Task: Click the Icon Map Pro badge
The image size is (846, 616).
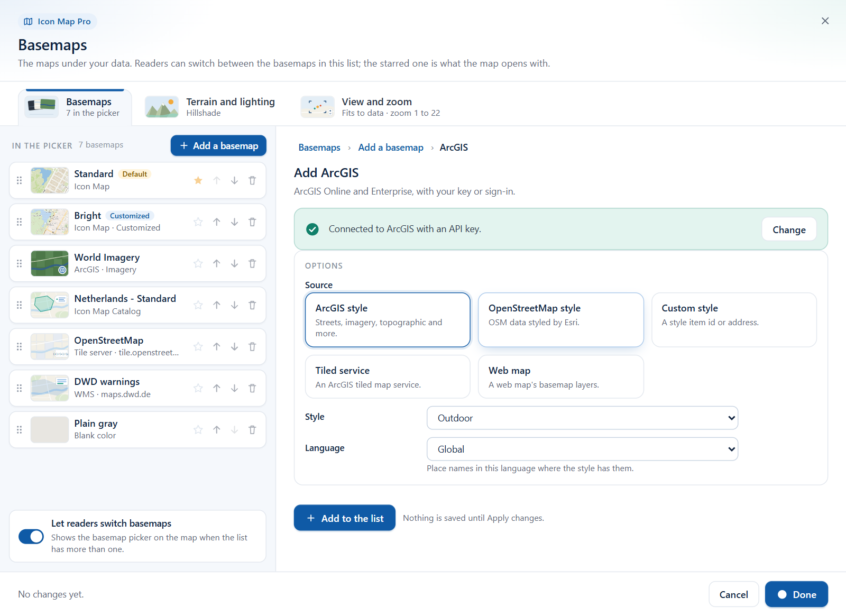Action: coord(58,22)
